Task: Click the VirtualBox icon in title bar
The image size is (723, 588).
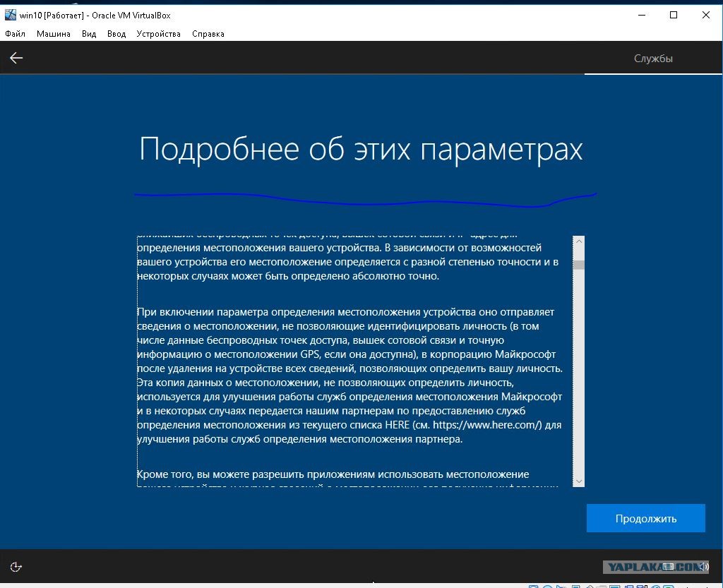Action: 10,16
